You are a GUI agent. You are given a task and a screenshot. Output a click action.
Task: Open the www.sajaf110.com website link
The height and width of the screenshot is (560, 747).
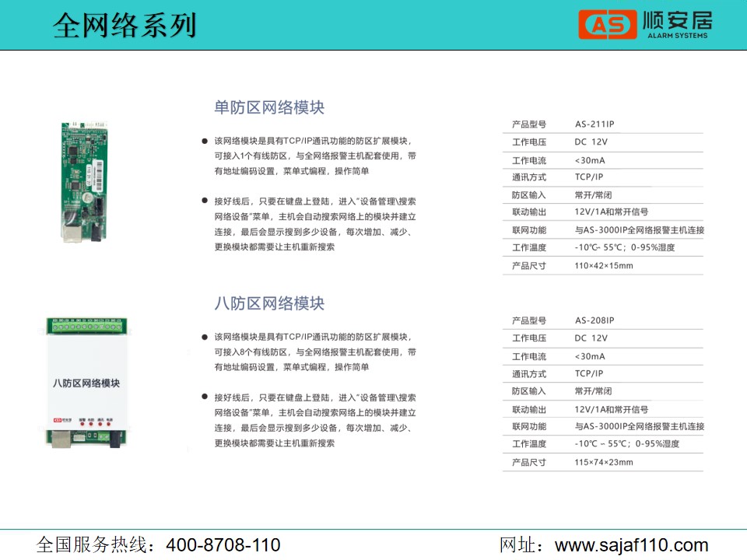click(631, 544)
